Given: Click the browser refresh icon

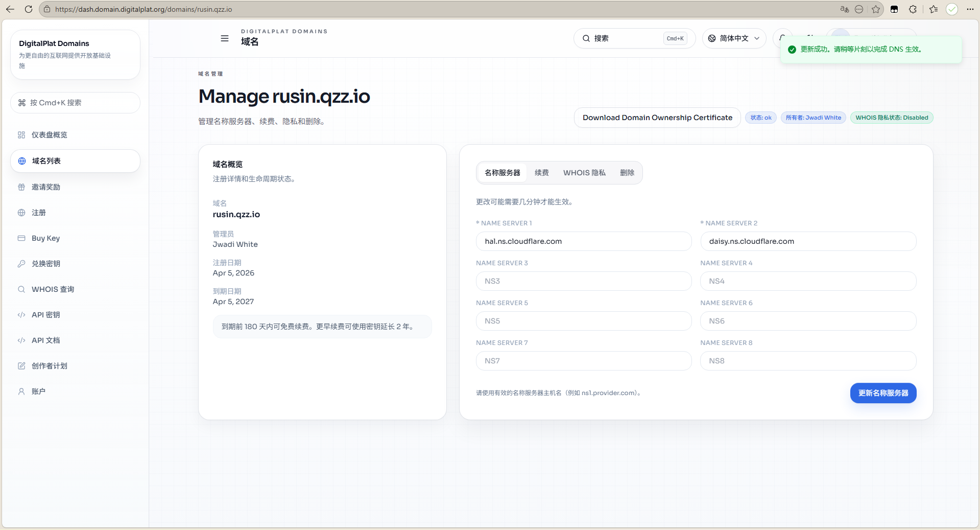Looking at the screenshot, I should (29, 9).
